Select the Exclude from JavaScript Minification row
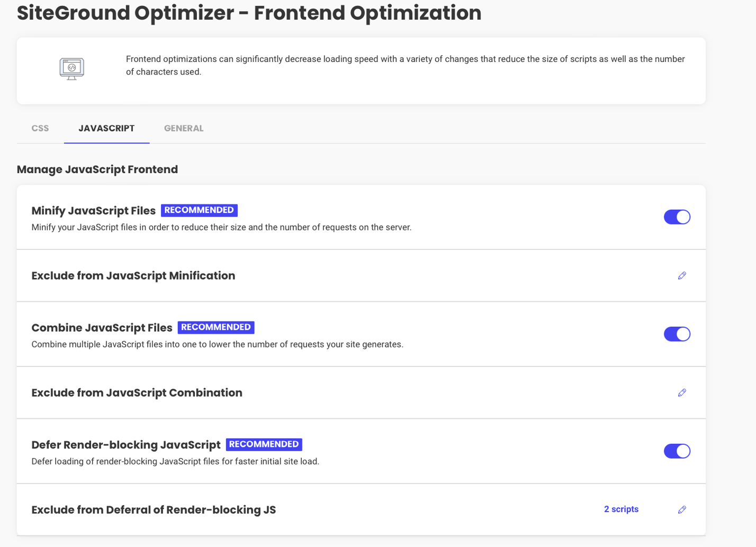756x547 pixels. 133,275
